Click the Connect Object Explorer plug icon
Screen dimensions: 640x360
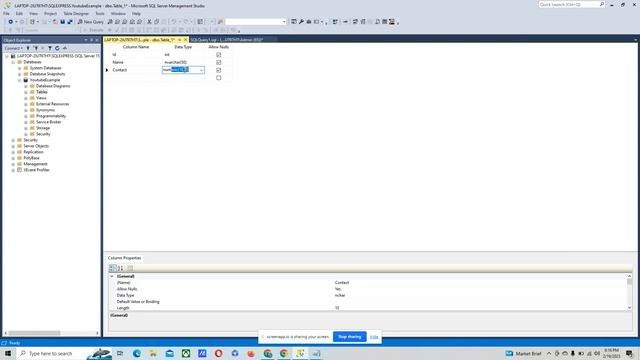[x=28, y=48]
